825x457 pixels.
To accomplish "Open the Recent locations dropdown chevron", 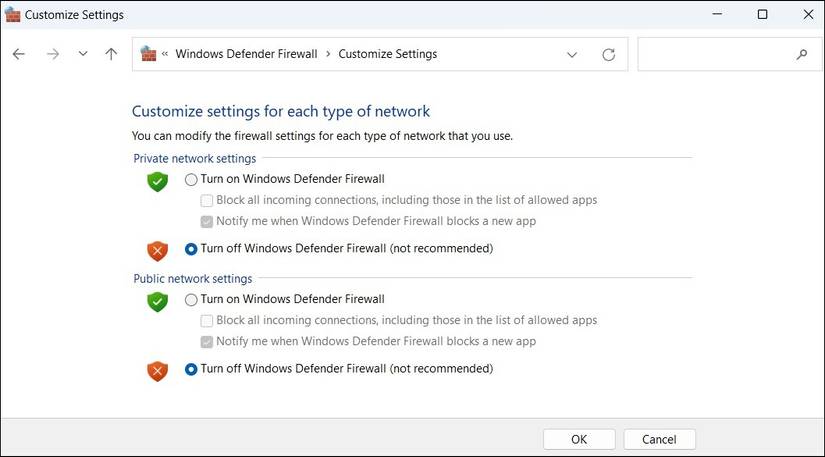I will tap(83, 54).
